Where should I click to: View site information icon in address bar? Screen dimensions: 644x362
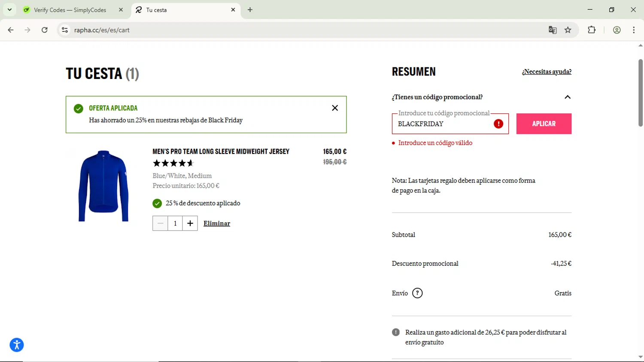[x=65, y=30]
